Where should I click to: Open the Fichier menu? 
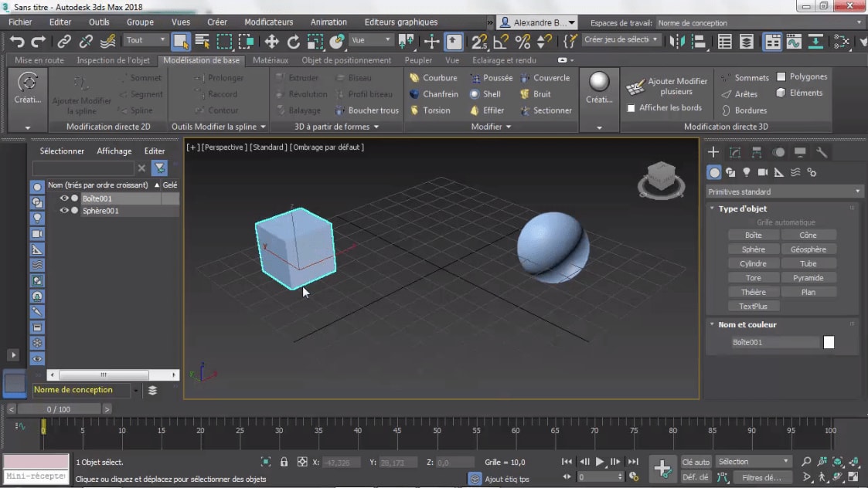tap(20, 22)
